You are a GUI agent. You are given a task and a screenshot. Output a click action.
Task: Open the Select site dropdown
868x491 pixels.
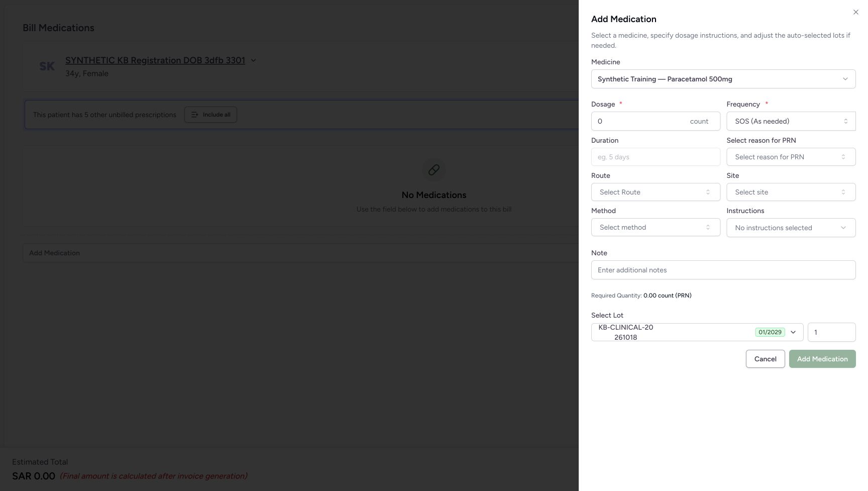791,192
